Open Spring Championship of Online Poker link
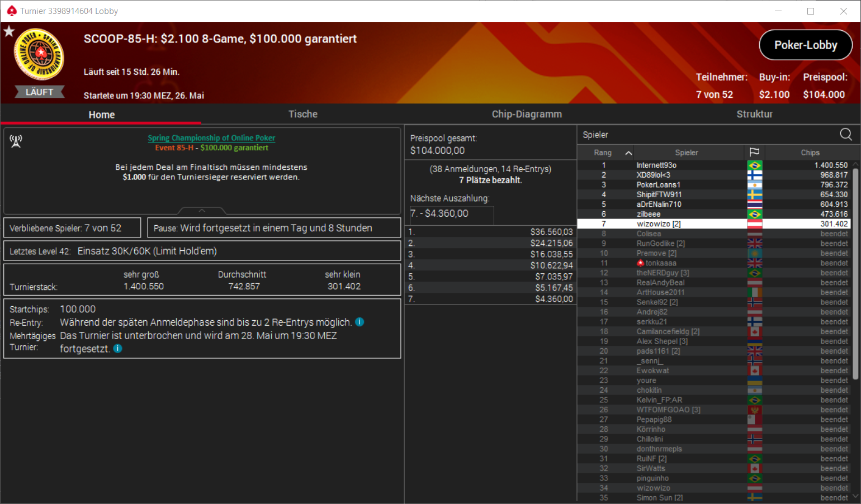Image resolution: width=861 pixels, height=504 pixels. 211,138
